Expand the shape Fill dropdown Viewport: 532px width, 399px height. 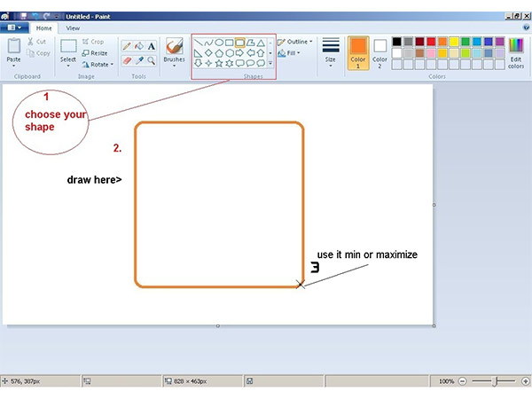point(293,53)
